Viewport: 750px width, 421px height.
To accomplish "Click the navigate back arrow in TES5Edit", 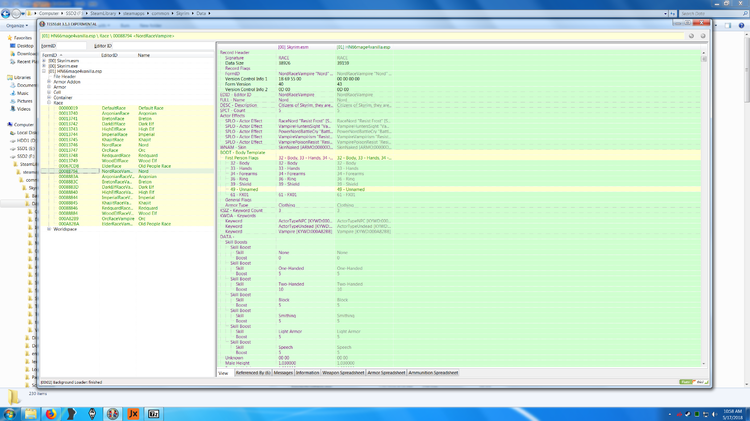I will [691, 36].
